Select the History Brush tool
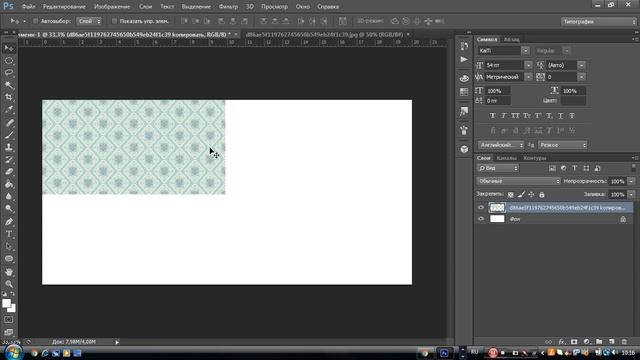The image size is (640, 360). click(9, 160)
